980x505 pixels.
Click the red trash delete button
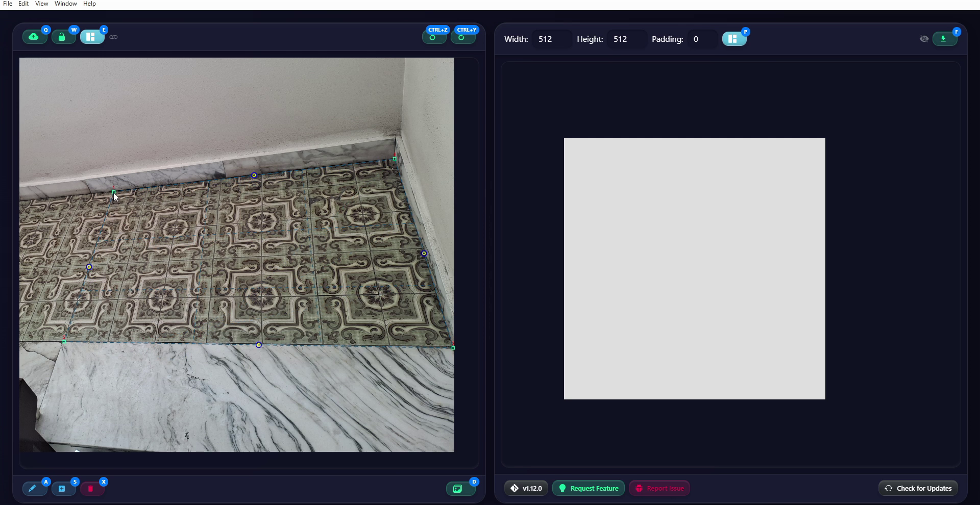click(92, 489)
